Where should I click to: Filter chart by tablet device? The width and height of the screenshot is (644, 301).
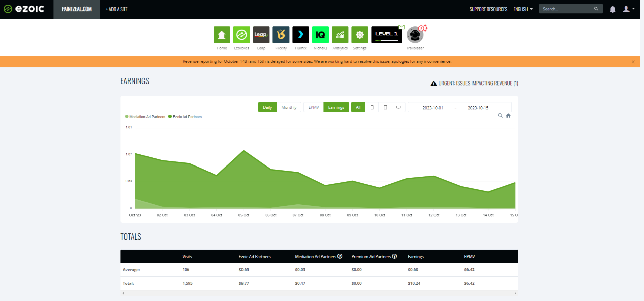tap(385, 107)
